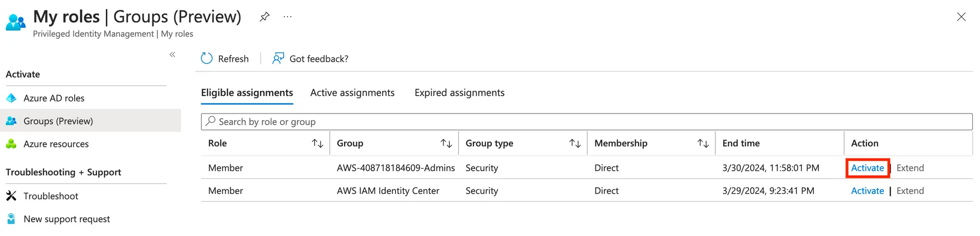The height and width of the screenshot is (236, 980).
Task: Create a New support request
Action: [x=67, y=219]
